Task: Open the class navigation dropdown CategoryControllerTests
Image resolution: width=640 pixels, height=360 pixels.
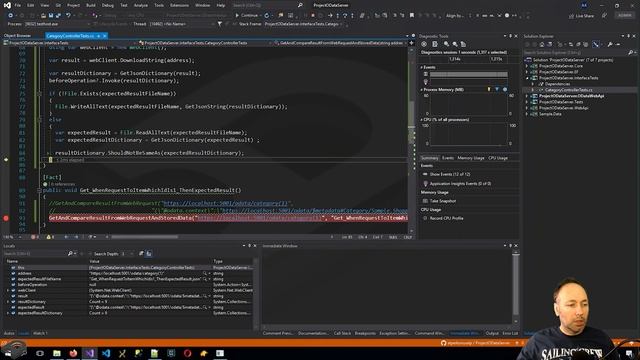Action: pyautogui.click(x=204, y=42)
